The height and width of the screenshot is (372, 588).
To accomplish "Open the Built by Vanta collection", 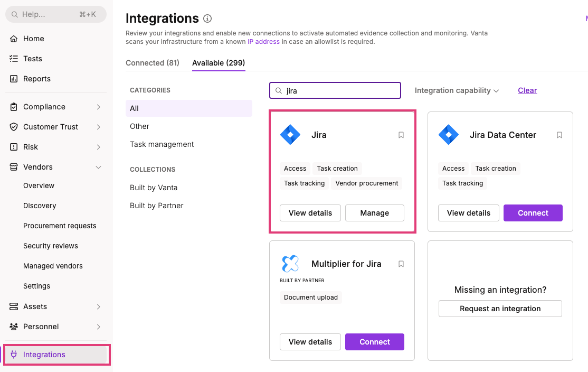I will pyautogui.click(x=154, y=188).
